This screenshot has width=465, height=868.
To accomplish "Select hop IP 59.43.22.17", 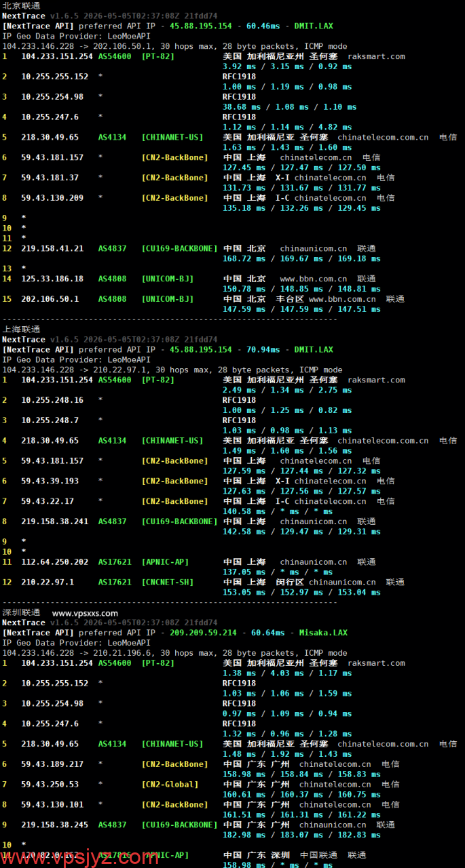I will pyautogui.click(x=48, y=501).
